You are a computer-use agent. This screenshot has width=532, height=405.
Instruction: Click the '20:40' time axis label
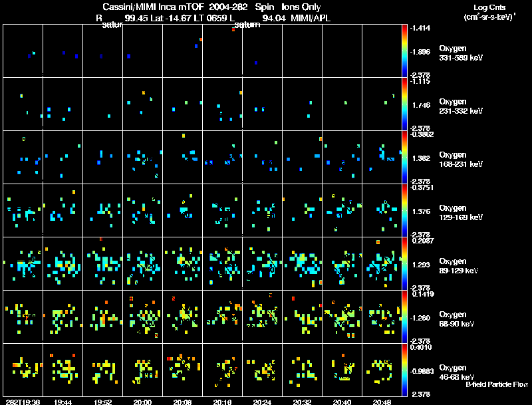pyautogui.click(x=342, y=402)
